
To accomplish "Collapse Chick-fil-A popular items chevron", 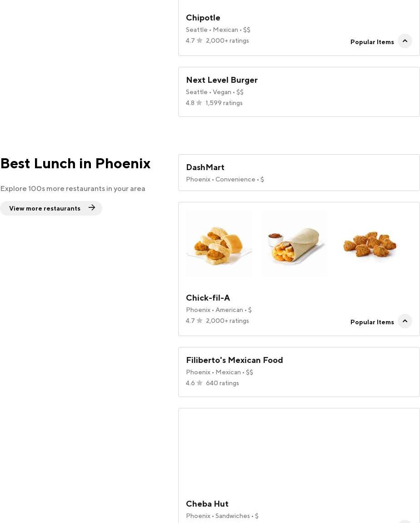I will point(405,321).
